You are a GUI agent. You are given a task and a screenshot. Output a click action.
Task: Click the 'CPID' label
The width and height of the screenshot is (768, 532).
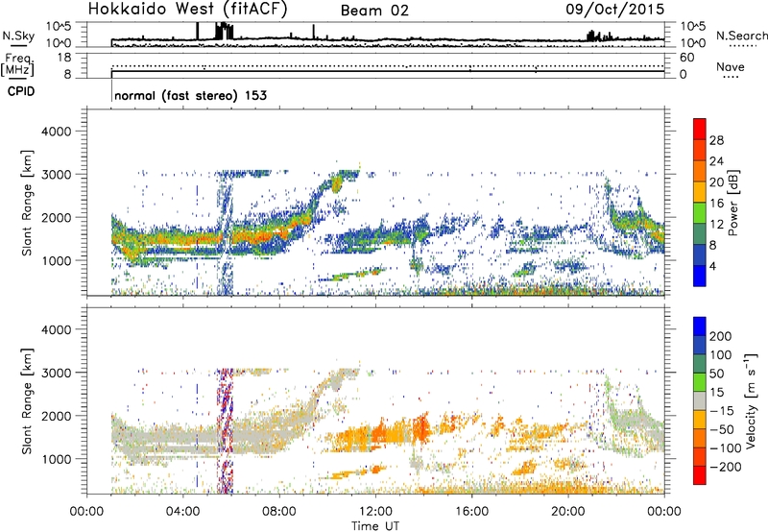[x=21, y=91]
